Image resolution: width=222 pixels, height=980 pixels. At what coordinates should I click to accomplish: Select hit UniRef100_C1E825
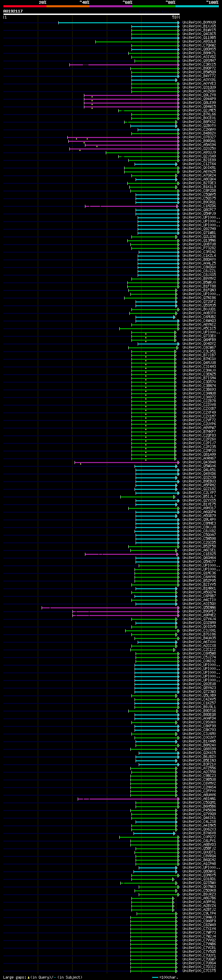(199, 554)
